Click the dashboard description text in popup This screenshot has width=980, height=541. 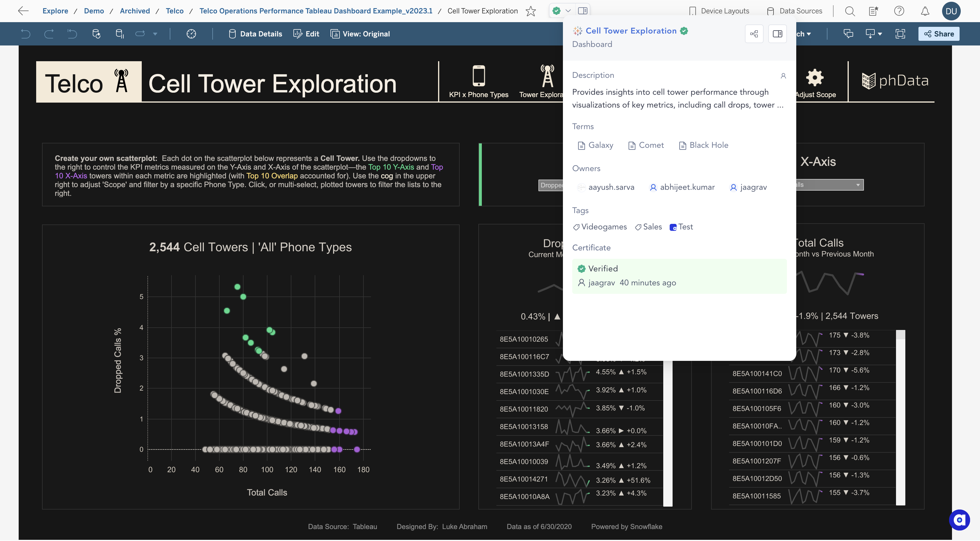678,99
